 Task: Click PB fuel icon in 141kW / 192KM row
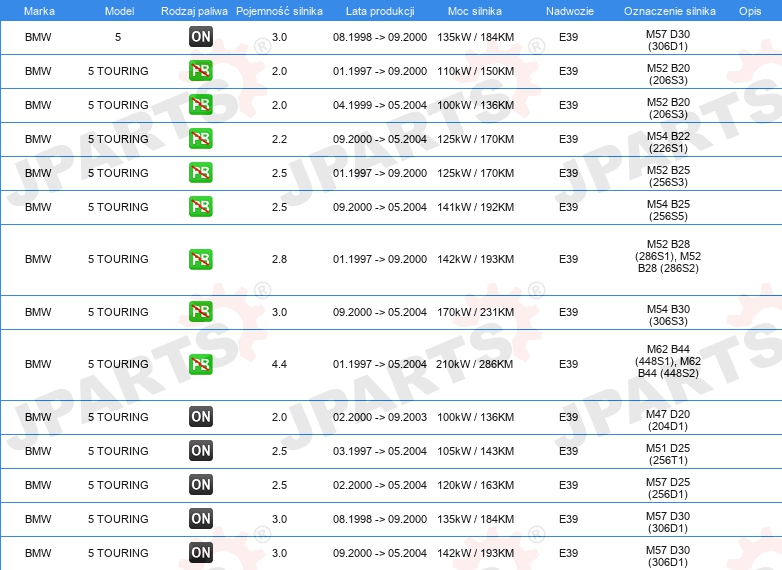coord(201,206)
